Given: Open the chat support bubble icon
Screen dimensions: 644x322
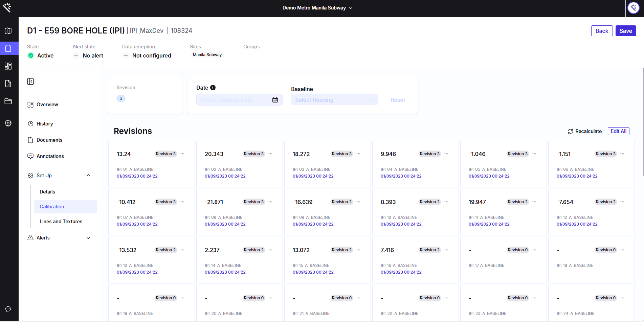Looking at the screenshot, I should coord(8,309).
